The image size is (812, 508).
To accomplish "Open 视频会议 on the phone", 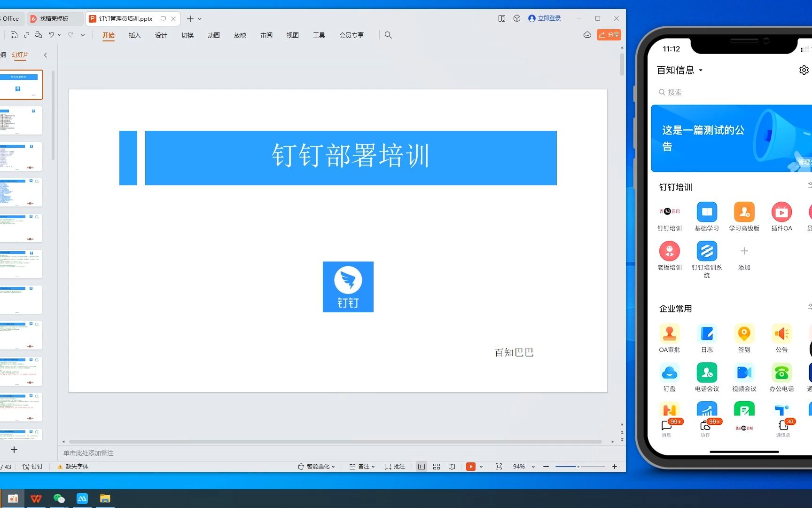I will click(x=744, y=377).
